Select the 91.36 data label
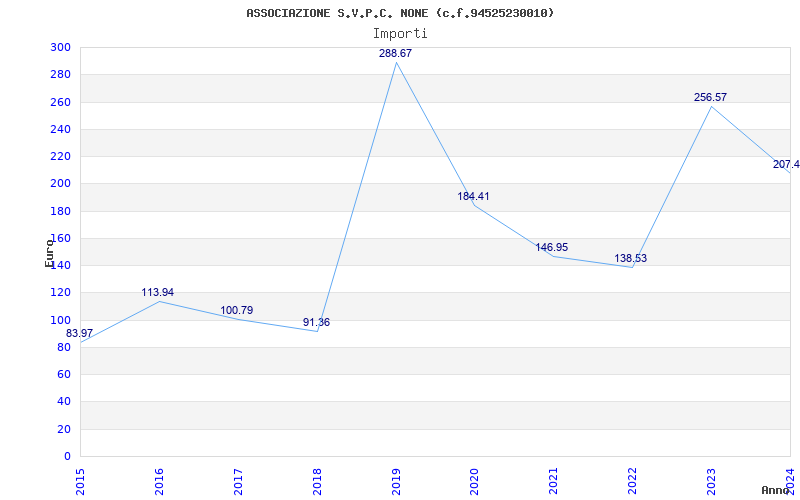800x500 pixels. pos(316,322)
